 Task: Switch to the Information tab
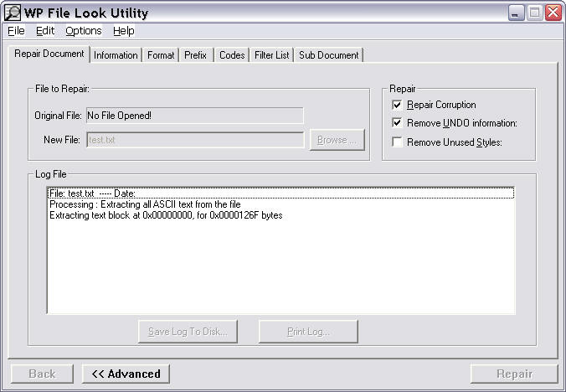[116, 55]
